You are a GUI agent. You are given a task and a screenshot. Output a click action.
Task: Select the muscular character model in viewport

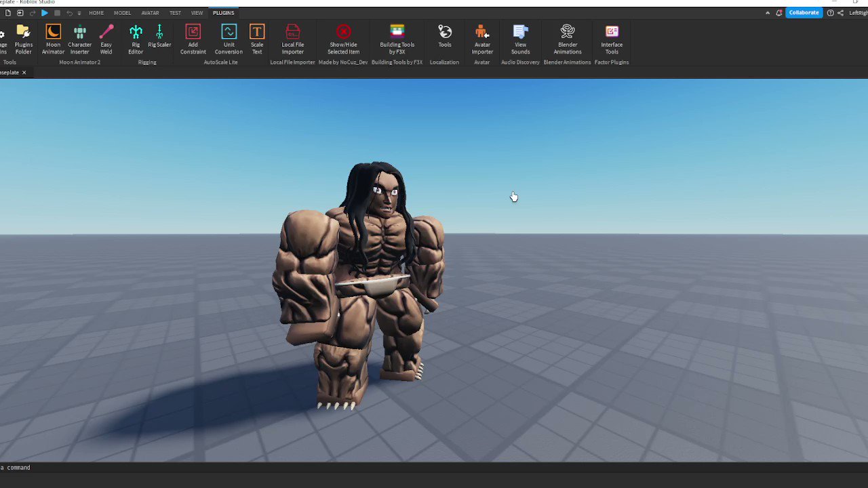[x=359, y=285]
